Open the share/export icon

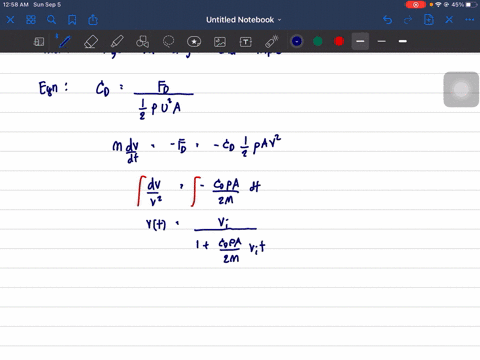93,20
